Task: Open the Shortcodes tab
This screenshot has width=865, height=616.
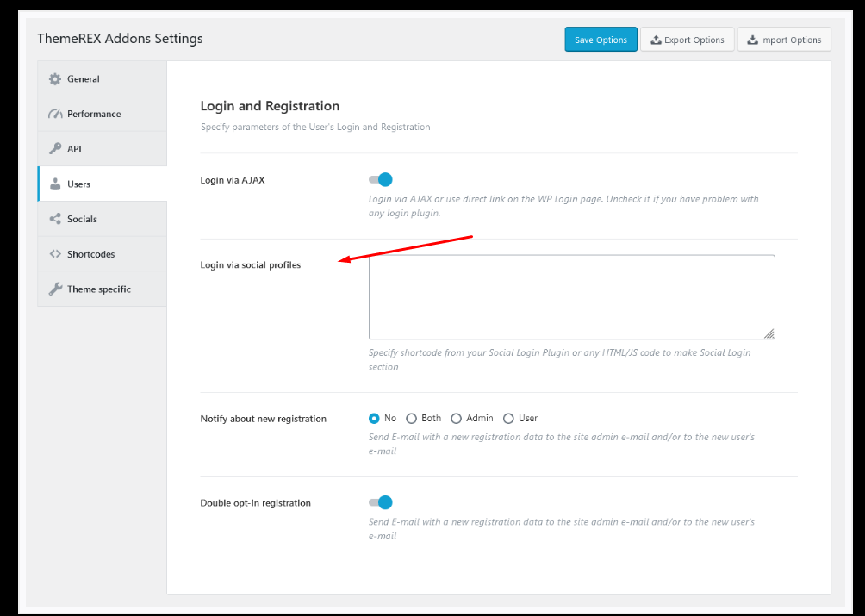Action: coord(102,254)
